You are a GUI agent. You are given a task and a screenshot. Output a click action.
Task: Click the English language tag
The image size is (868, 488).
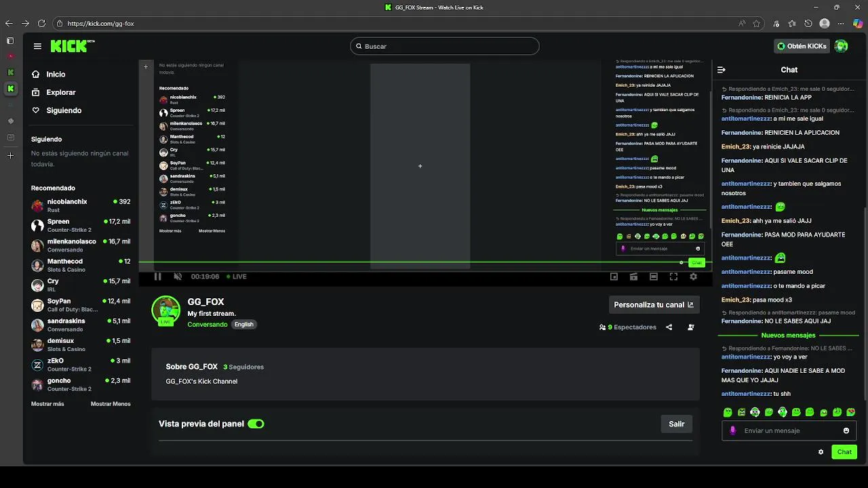pyautogui.click(x=244, y=325)
